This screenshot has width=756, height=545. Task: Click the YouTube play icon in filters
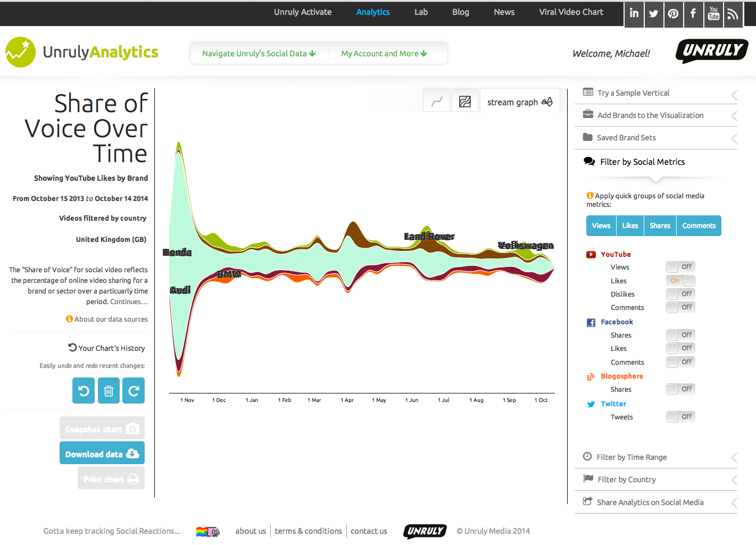click(x=591, y=255)
